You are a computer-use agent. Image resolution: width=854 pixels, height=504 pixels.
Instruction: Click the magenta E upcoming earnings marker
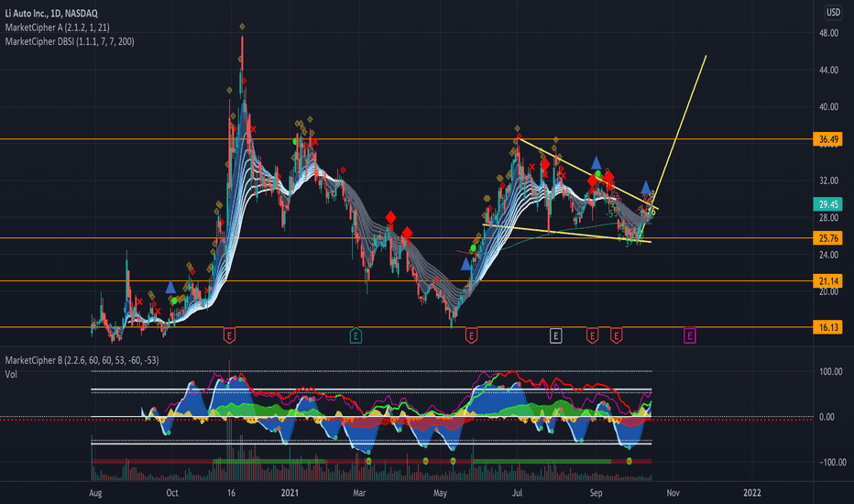689,335
